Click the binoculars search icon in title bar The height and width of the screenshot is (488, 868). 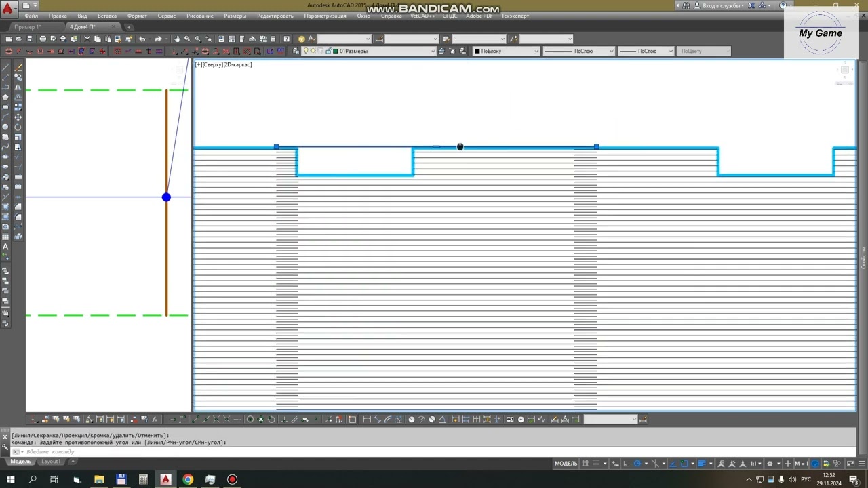[686, 5]
